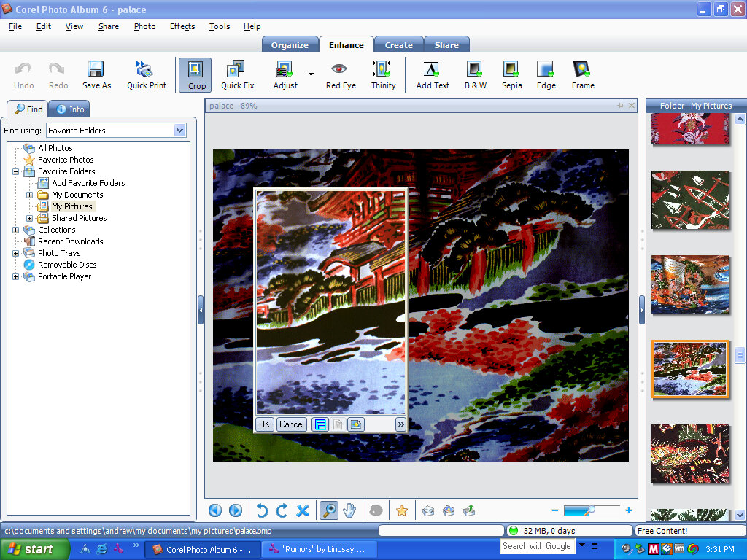Click the Quick Fix icon
The width and height of the screenshot is (747, 560).
[x=237, y=75]
